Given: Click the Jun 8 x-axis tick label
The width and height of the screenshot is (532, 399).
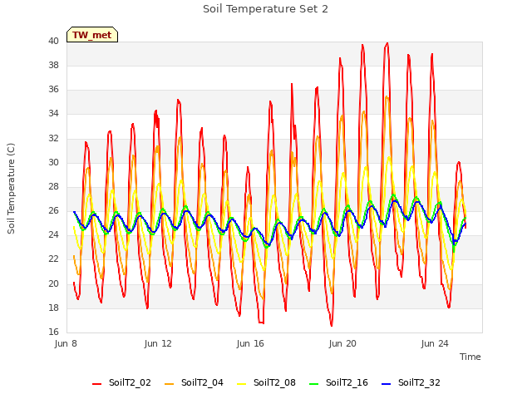Looking at the screenshot, I should pyautogui.click(x=66, y=343).
